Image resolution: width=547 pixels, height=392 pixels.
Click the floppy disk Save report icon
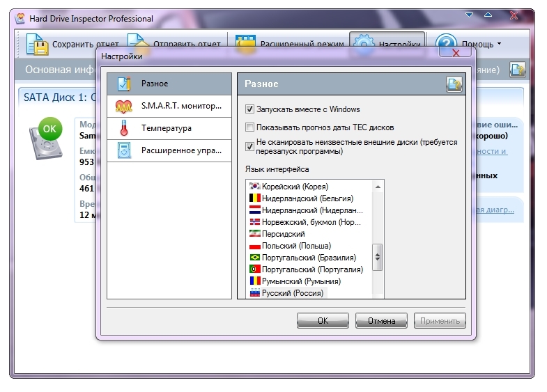click(x=37, y=43)
